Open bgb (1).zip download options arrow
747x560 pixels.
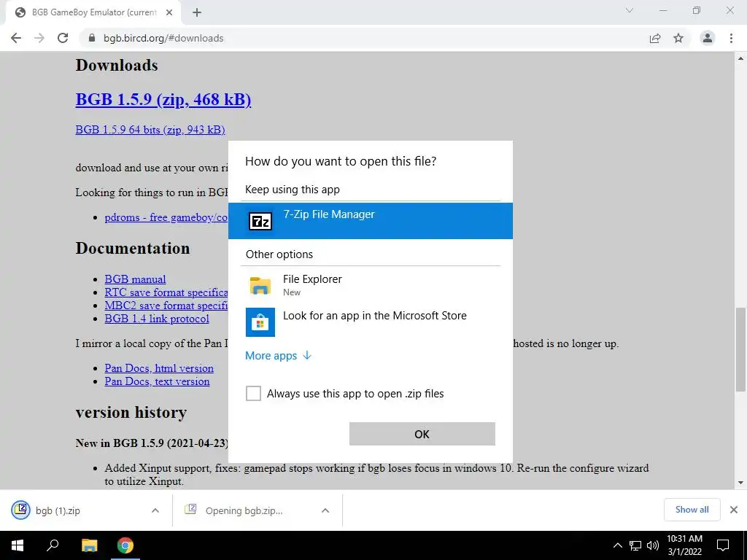click(155, 510)
